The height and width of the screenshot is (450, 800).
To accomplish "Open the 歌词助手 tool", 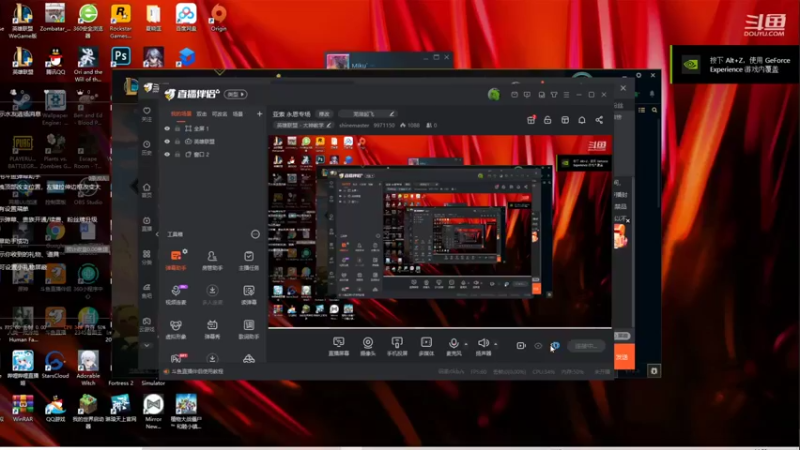I will pos(248,329).
